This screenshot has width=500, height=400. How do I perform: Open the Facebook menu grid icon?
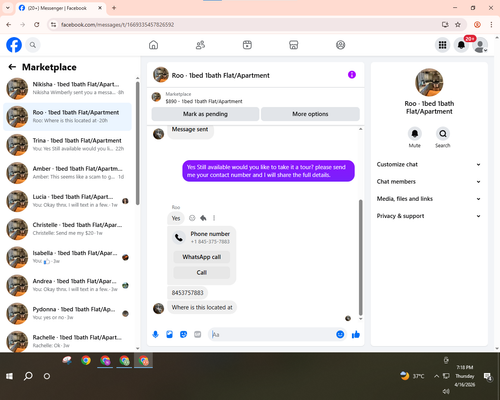pos(442,45)
